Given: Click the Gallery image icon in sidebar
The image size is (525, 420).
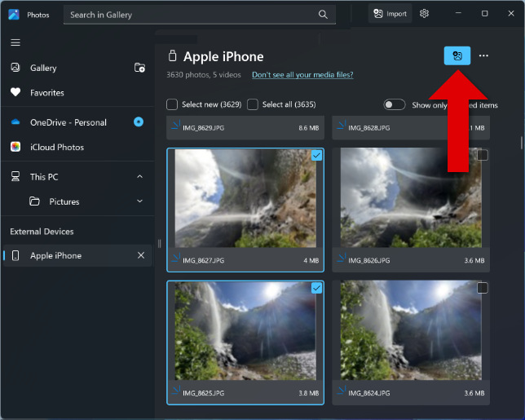Looking at the screenshot, I should coord(15,68).
